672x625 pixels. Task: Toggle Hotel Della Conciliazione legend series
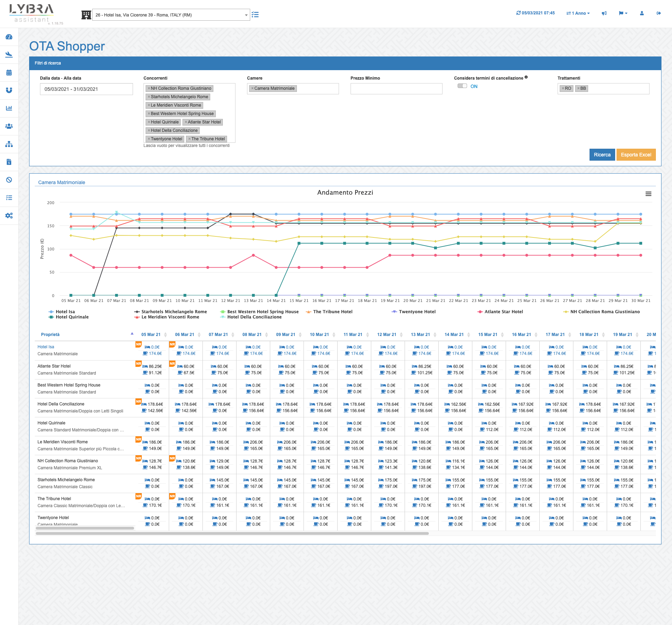point(251,317)
